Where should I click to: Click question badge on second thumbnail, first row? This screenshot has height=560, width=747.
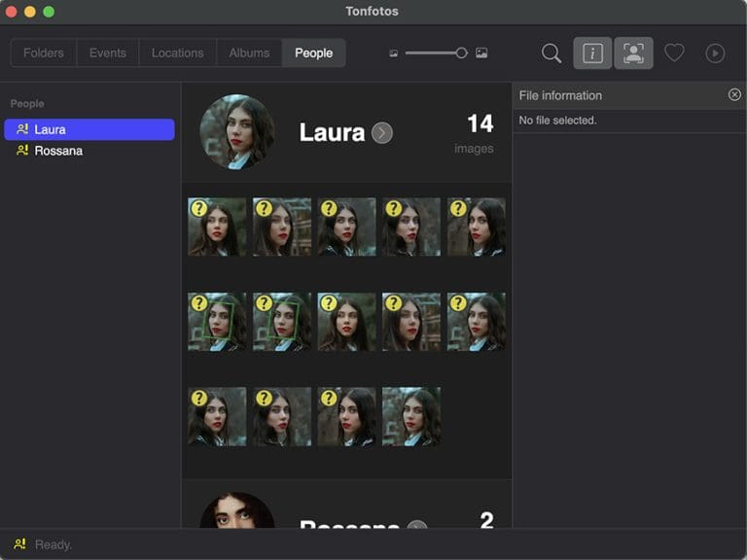pos(264,208)
